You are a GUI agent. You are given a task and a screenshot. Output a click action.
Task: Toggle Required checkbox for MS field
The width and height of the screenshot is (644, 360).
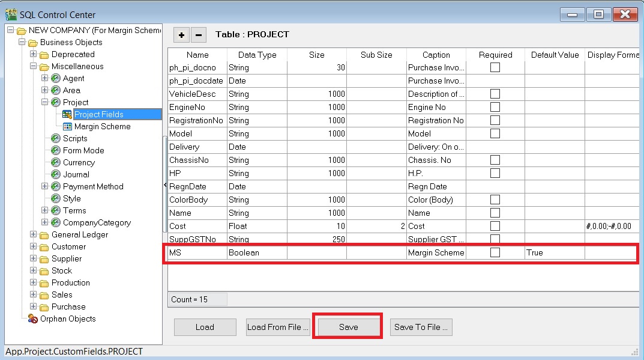[495, 252]
